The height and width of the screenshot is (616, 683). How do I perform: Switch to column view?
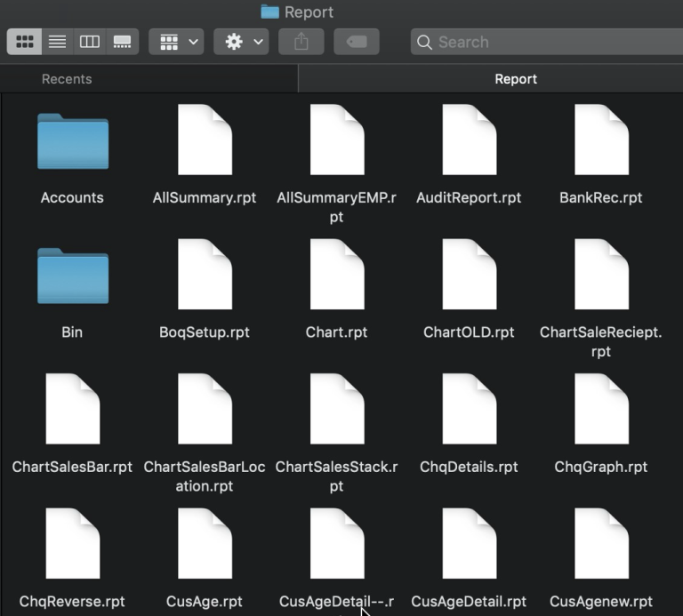coord(90,42)
